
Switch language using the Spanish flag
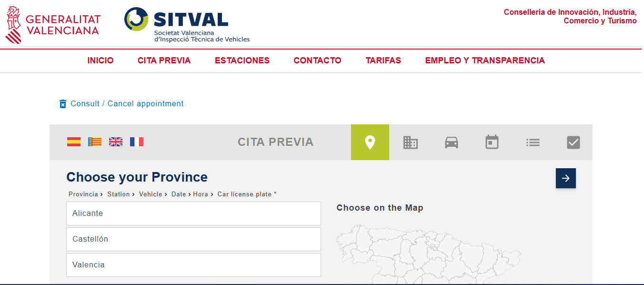coord(74,142)
